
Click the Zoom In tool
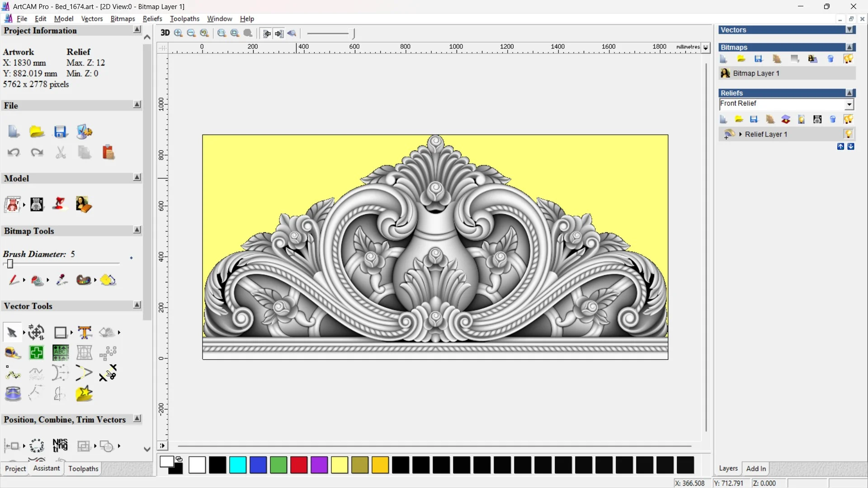[178, 33]
